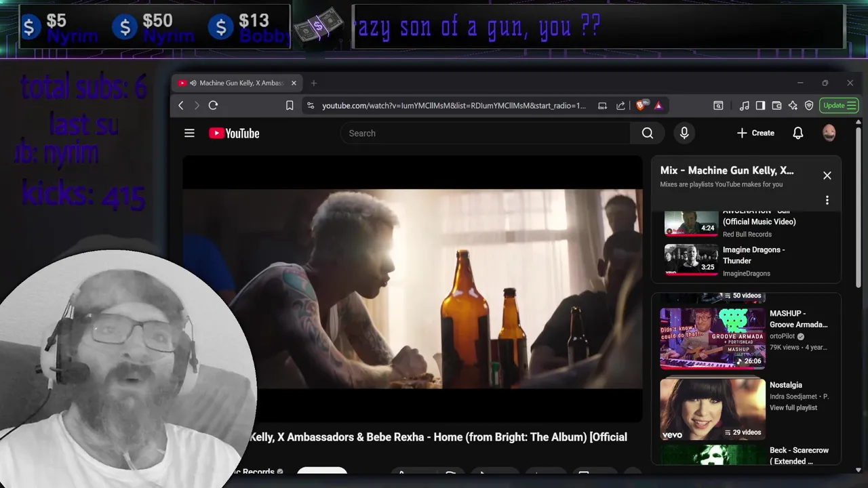The height and width of the screenshot is (488, 868).
Task: Close the Mix playlist panel
Action: pyautogui.click(x=827, y=176)
